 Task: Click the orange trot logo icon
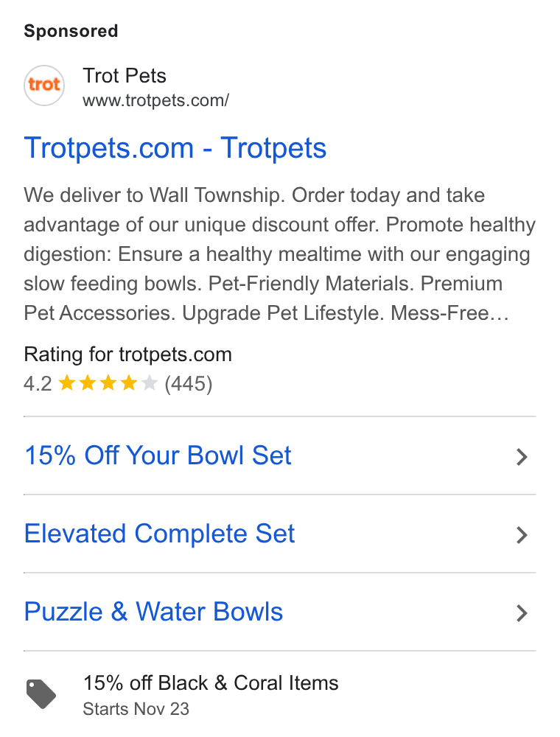(44, 85)
